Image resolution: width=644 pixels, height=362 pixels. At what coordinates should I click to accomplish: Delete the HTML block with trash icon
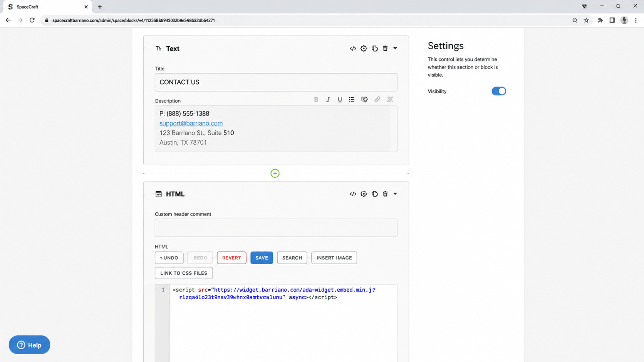[385, 194]
